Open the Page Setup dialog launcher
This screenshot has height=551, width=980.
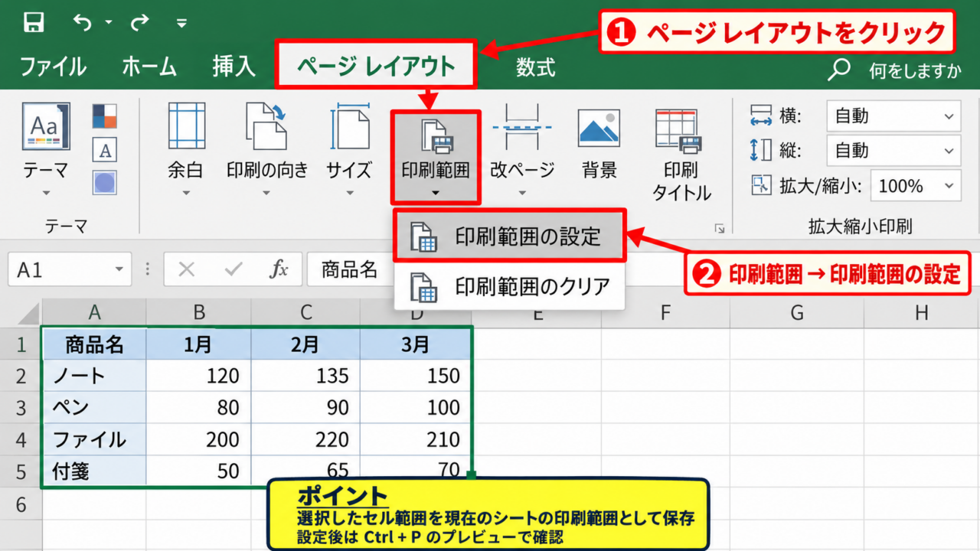(719, 228)
